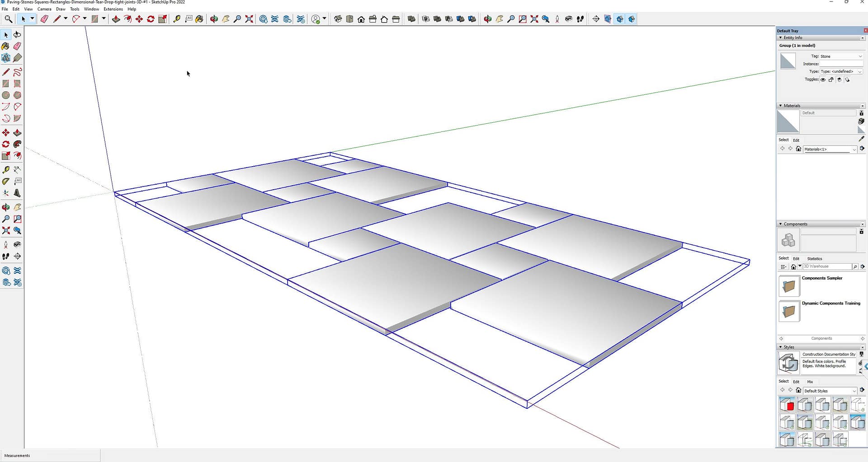Choose the Freehand tool in left toolbar

tap(17, 72)
